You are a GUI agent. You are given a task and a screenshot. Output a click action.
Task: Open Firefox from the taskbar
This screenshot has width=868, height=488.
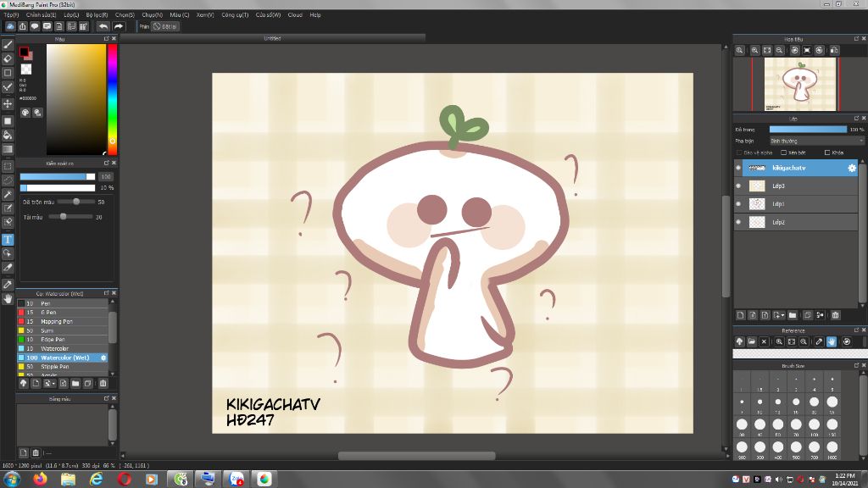(40, 479)
